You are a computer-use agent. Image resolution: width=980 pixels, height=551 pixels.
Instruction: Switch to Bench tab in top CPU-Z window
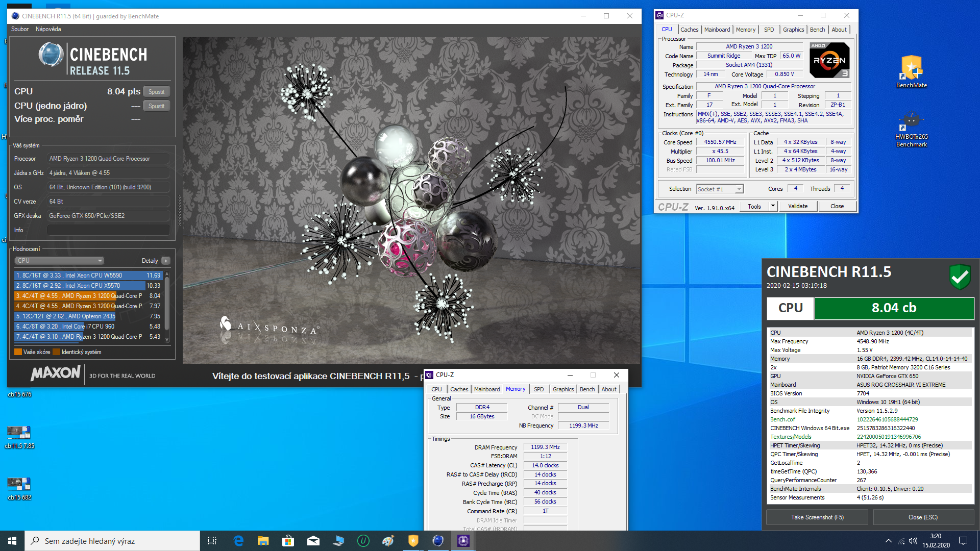tap(817, 30)
